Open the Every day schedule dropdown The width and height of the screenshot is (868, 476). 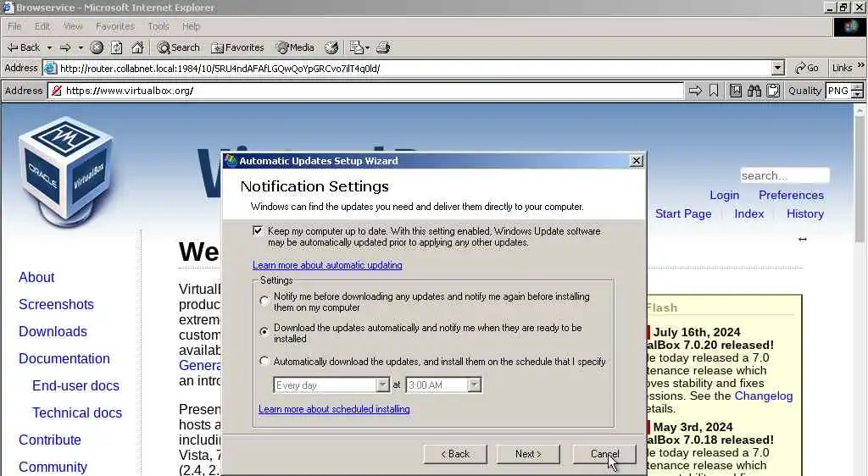(x=382, y=385)
